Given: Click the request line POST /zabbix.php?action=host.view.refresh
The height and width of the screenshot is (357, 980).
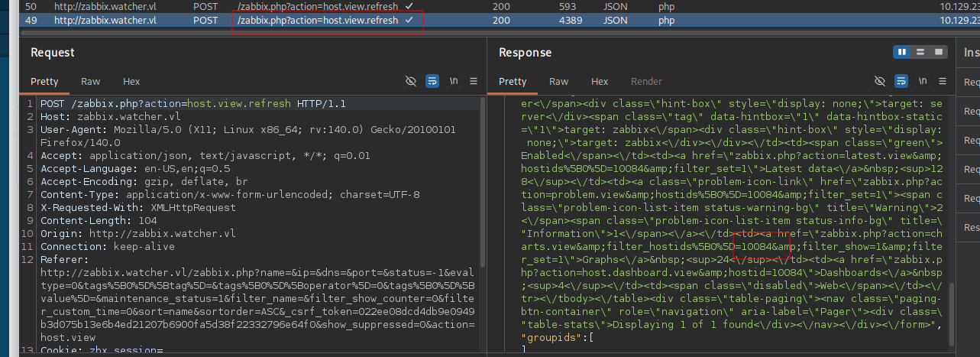Looking at the screenshot, I should click(193, 103).
